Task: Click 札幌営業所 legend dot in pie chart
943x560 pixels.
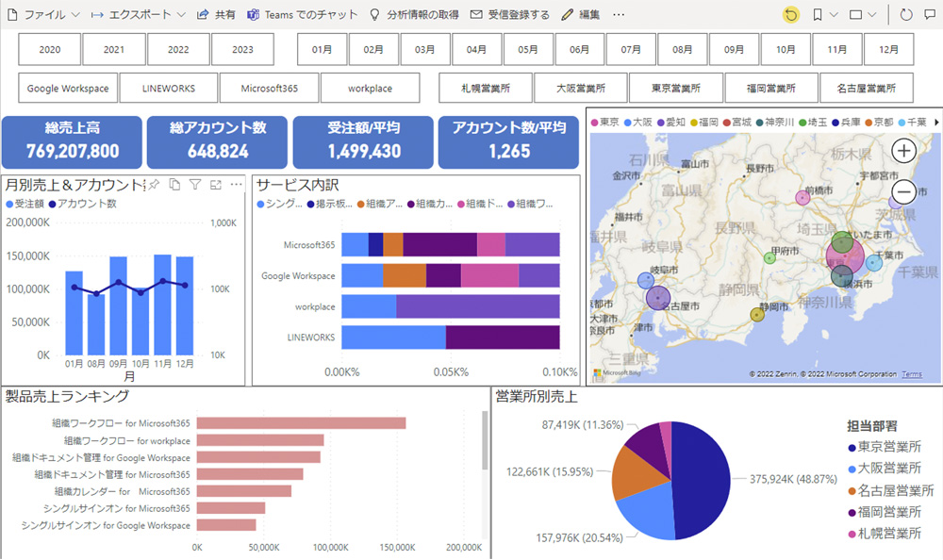Action: 852,535
